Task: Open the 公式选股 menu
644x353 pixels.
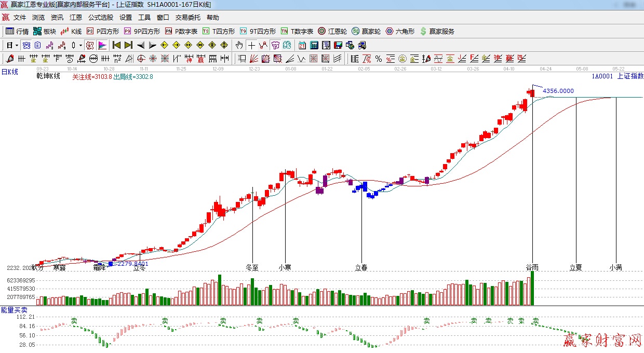Action: 101,17
